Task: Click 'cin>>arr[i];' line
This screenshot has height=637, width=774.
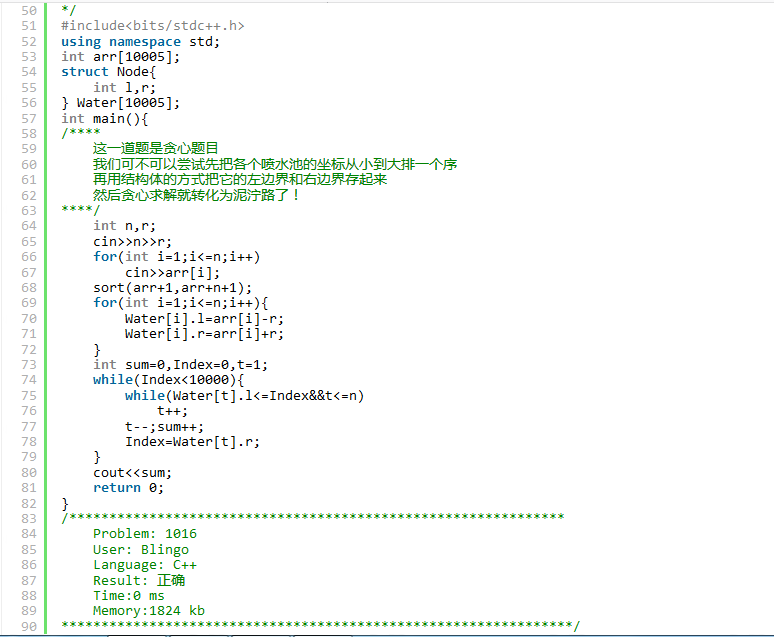Action: pyautogui.click(x=172, y=273)
